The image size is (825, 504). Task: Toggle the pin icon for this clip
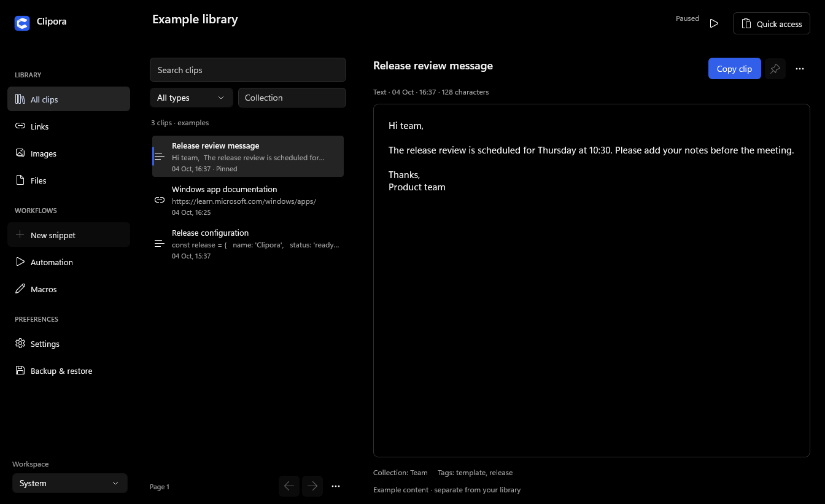tap(775, 69)
